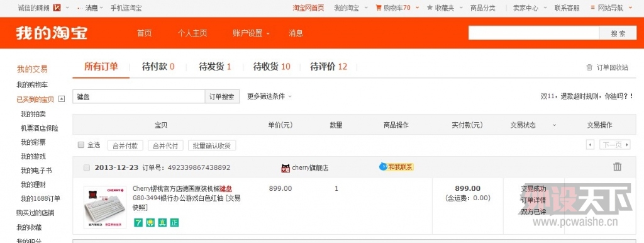Open 机票酒店保险 in sidebar

pyautogui.click(x=40, y=128)
